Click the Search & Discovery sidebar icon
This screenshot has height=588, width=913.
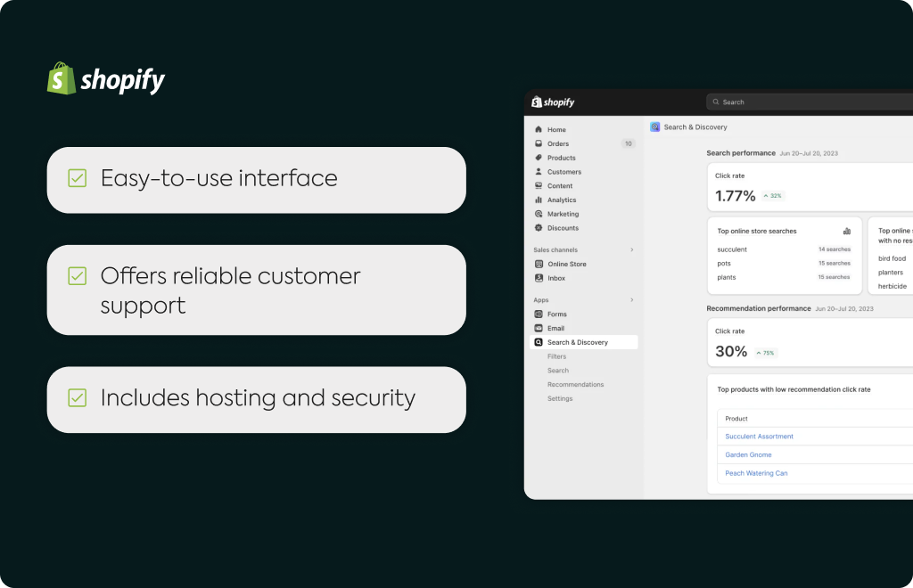click(x=539, y=342)
